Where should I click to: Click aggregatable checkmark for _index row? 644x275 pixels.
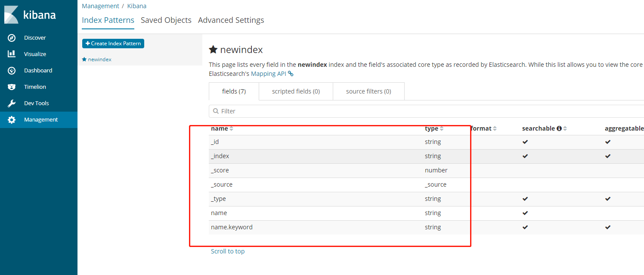tap(608, 156)
